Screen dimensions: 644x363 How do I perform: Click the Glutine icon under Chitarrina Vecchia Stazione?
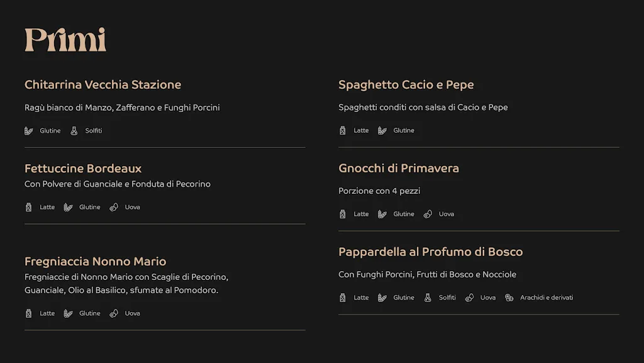(x=28, y=131)
